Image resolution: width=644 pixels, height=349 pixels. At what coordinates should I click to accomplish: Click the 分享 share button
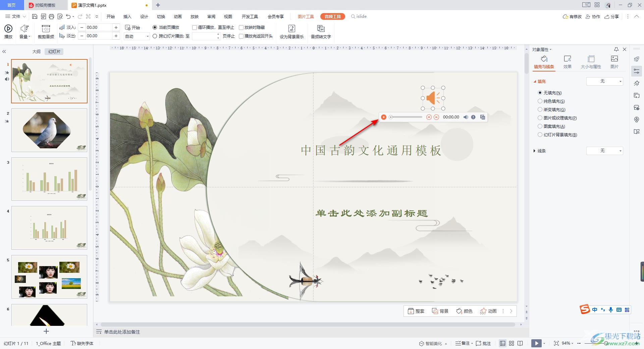coord(611,16)
